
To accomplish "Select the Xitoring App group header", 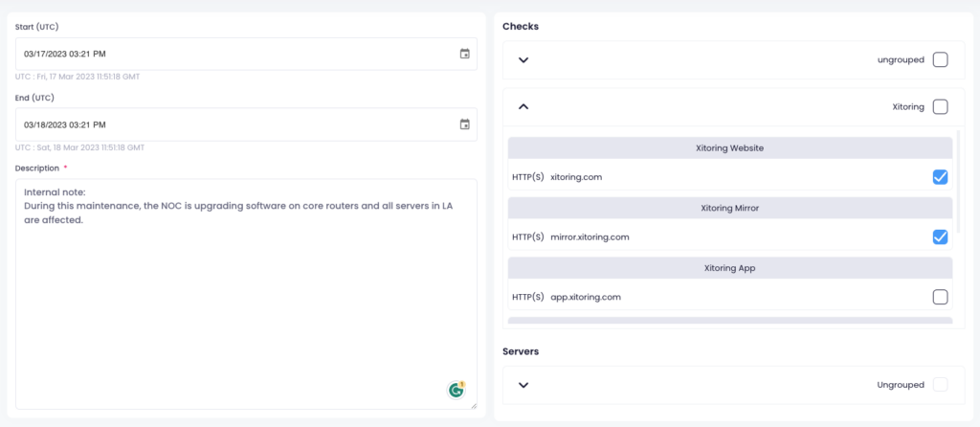I will coord(729,267).
